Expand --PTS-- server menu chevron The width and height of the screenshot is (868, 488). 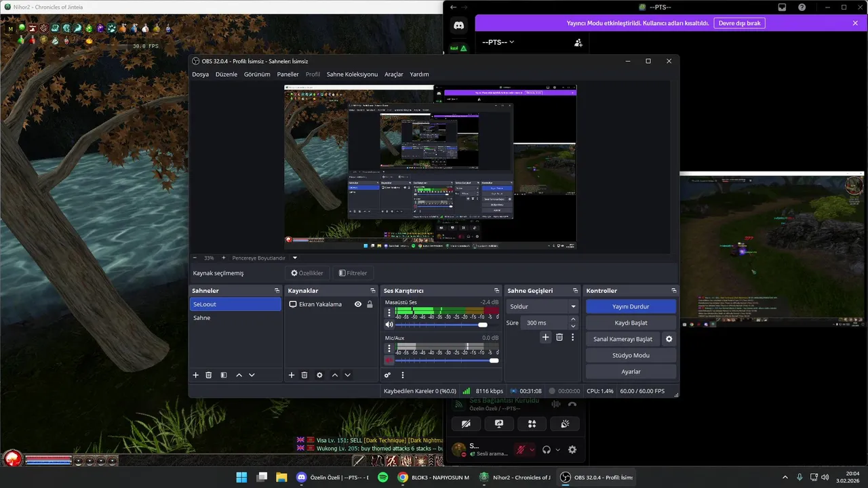click(x=512, y=42)
